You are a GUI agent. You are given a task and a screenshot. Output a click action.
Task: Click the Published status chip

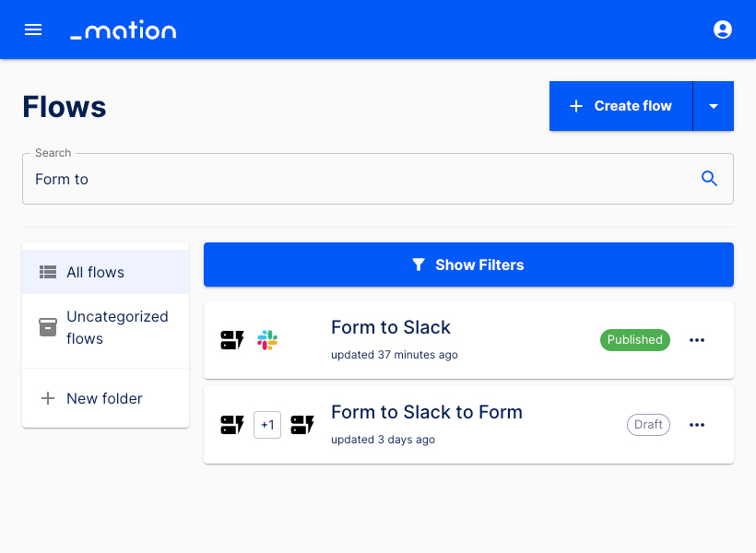634,340
